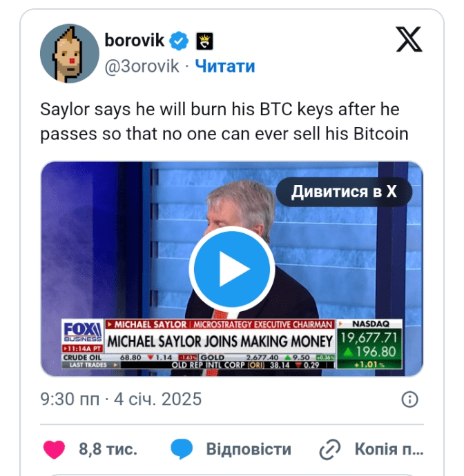Click the X logo icon
Viewport: 464px width, 476px height.
click(x=409, y=39)
